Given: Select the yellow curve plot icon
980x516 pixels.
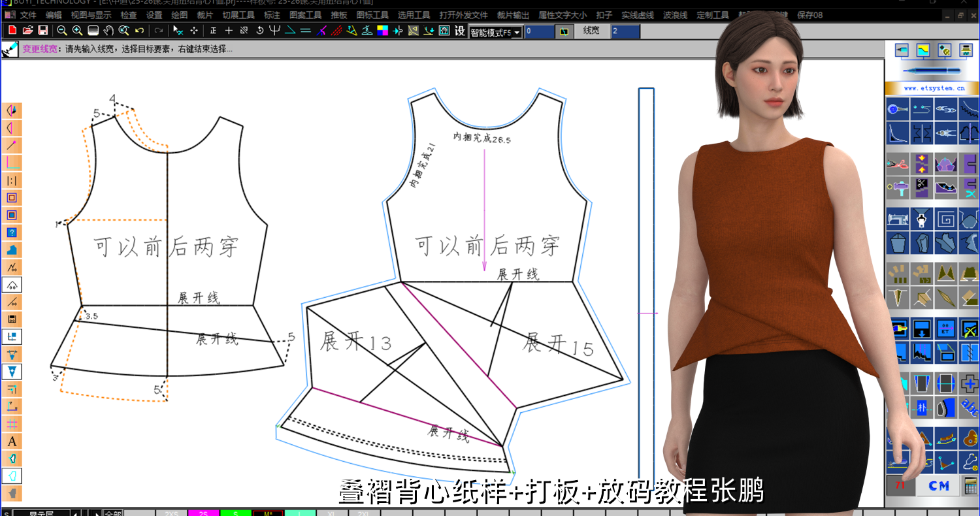Looking at the screenshot, I should click(923, 50).
